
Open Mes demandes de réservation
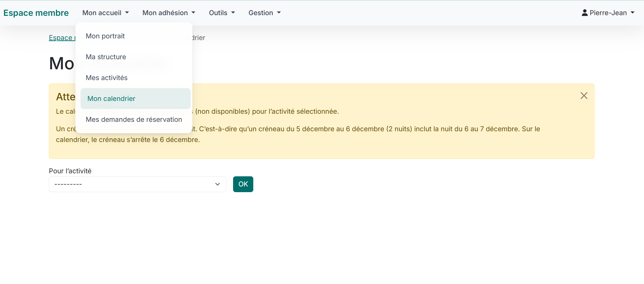134,119
